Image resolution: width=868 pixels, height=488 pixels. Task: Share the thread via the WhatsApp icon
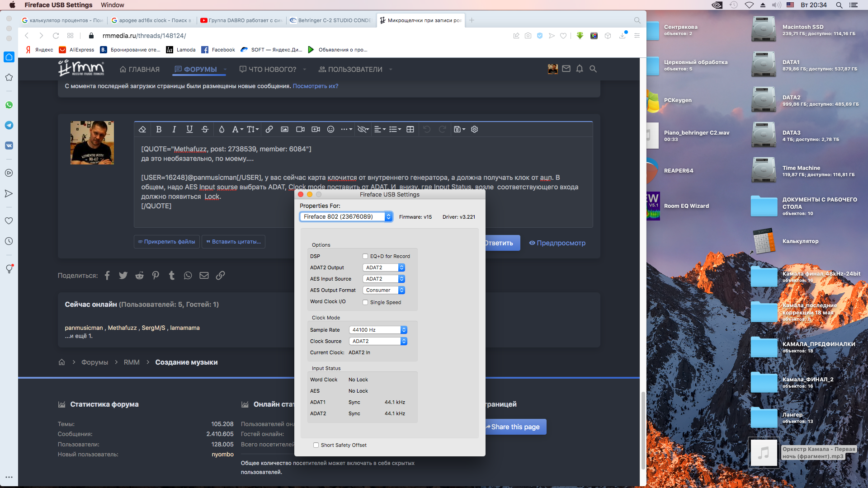coord(188,275)
